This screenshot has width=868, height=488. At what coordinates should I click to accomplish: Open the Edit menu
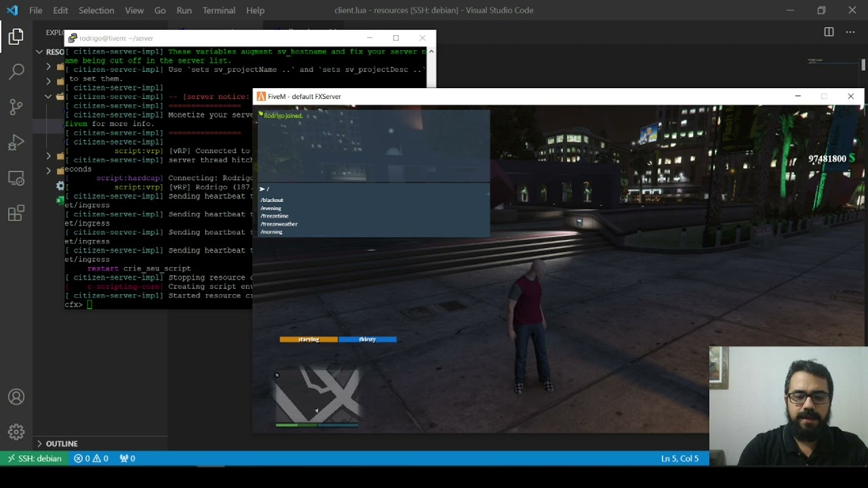(60, 10)
